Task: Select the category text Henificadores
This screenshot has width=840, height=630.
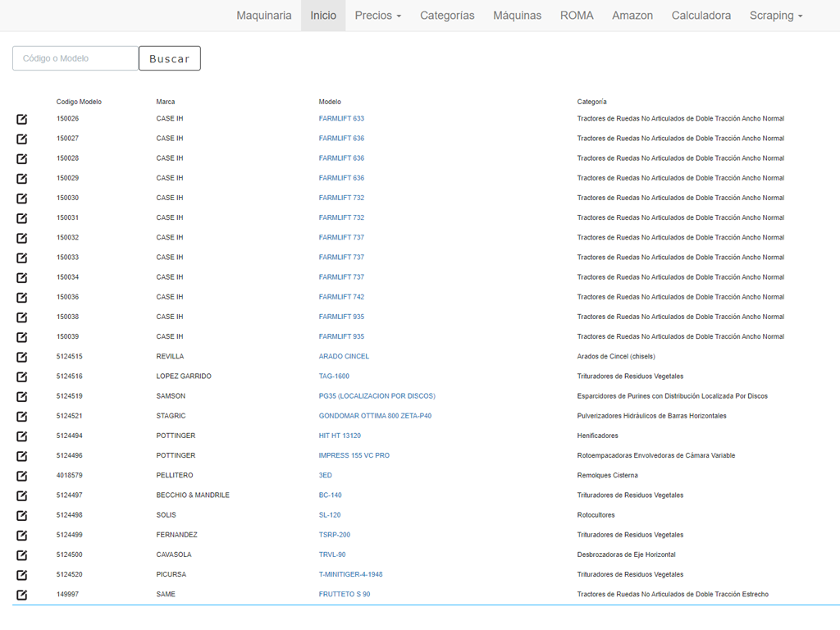Action: point(597,436)
